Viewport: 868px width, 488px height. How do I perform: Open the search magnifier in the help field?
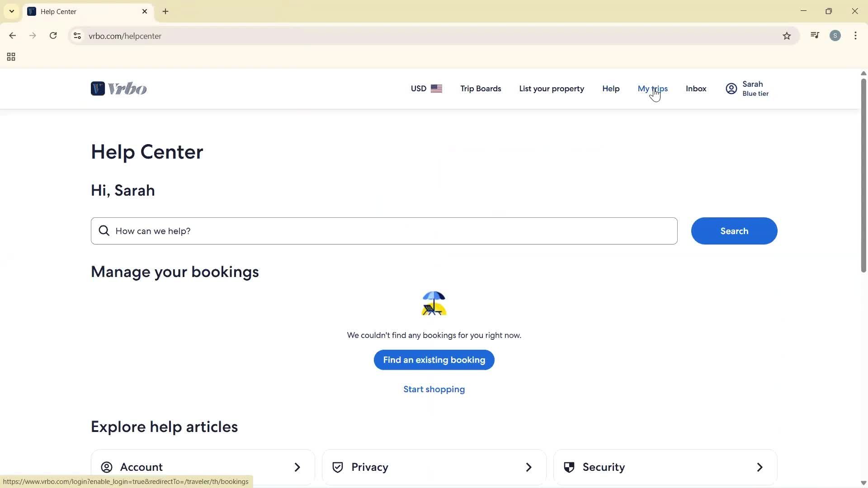point(104,230)
